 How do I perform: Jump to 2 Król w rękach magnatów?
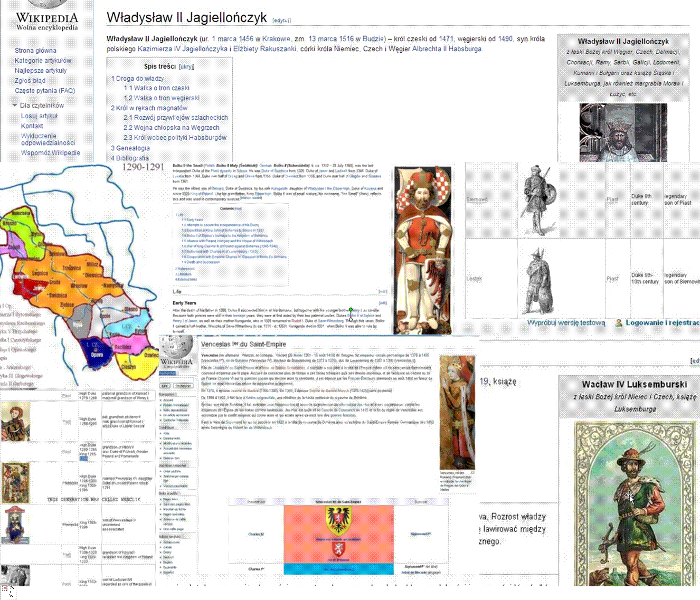coord(149,108)
